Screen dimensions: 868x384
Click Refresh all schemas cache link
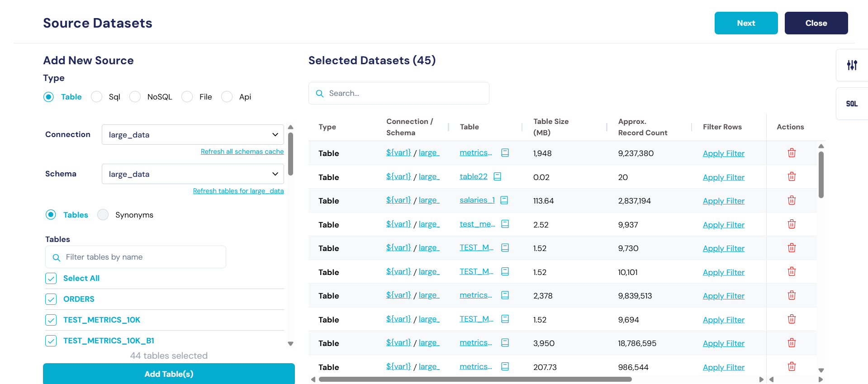coord(242,152)
